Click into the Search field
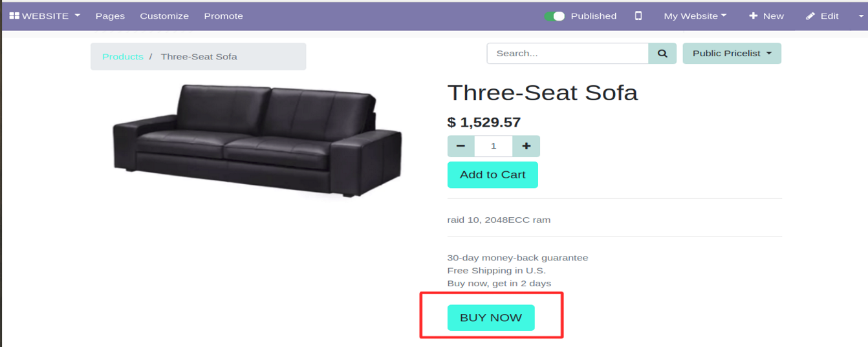Viewport: 868px width, 347px height. click(x=568, y=54)
